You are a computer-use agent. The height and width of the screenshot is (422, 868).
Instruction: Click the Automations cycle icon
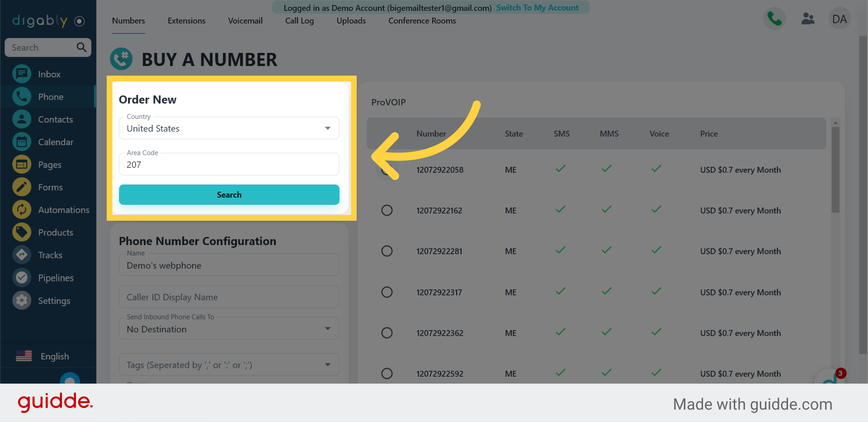coord(22,210)
